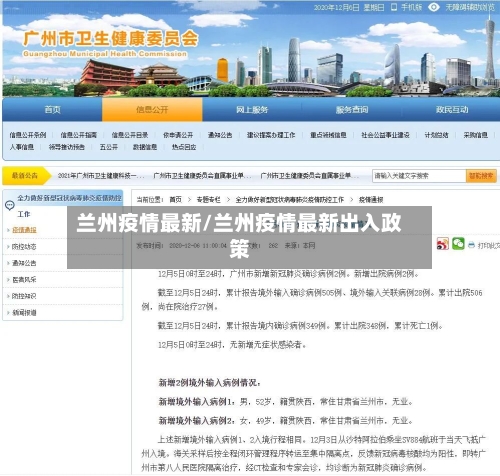
Task: Click the accessibility eye icon
Action: click(433, 7)
